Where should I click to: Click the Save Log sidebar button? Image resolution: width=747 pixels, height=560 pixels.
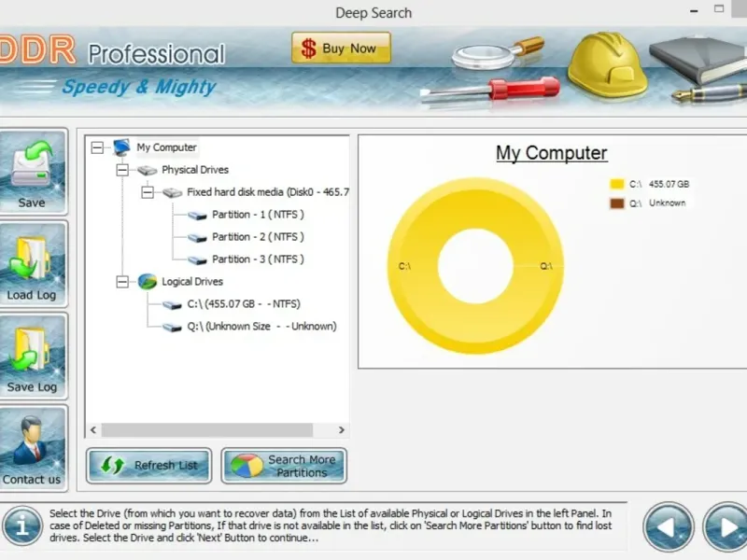click(32, 357)
